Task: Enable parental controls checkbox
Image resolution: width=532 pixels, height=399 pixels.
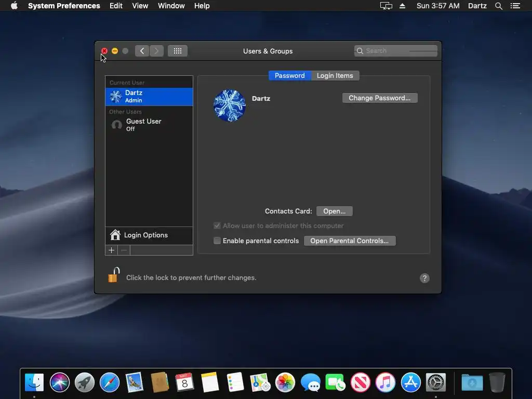Action: tap(217, 241)
